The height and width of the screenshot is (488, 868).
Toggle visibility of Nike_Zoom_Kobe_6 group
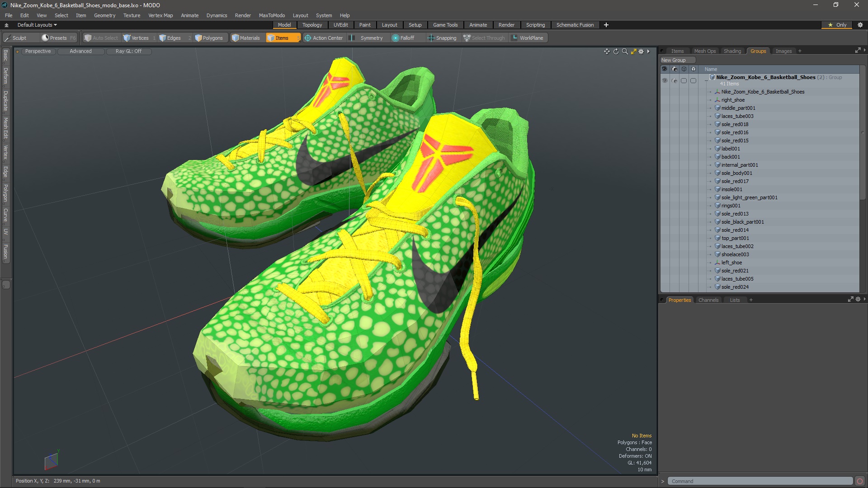pos(665,80)
